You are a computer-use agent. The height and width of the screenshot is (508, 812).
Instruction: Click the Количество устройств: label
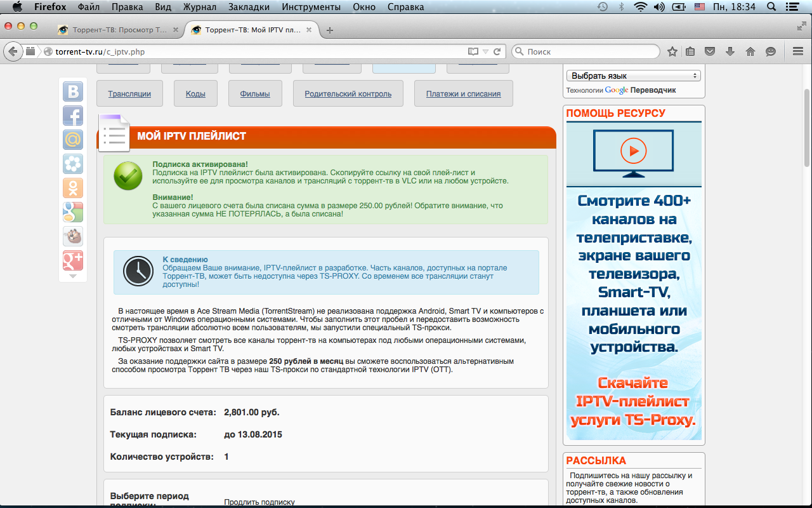[163, 457]
